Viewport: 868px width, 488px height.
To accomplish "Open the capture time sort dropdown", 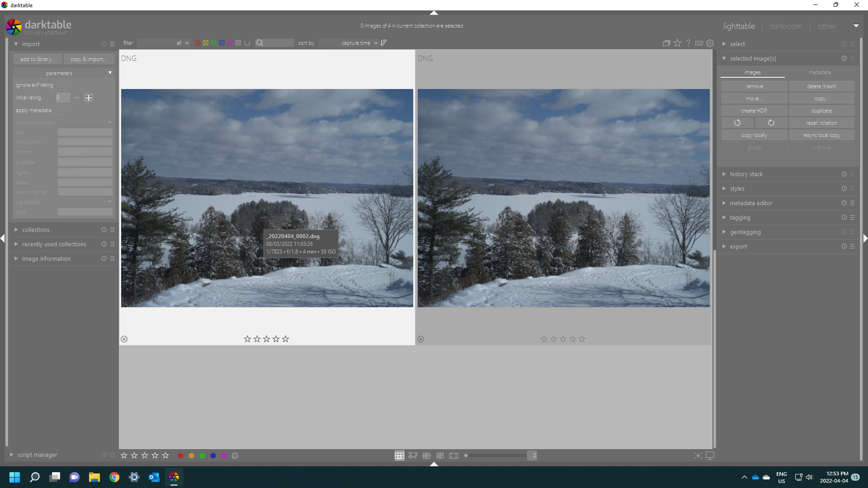I will (359, 43).
